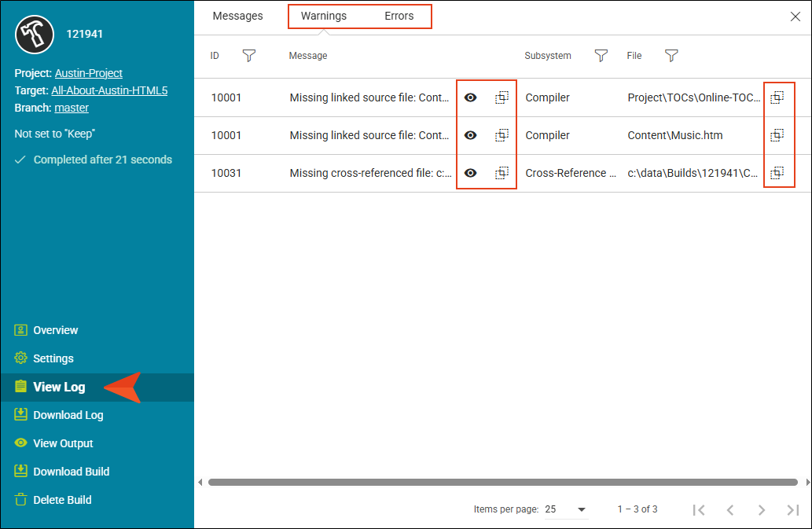The image size is (812, 529).
Task: Show full message of 10031 cross-reference warning
Action: coord(471,173)
